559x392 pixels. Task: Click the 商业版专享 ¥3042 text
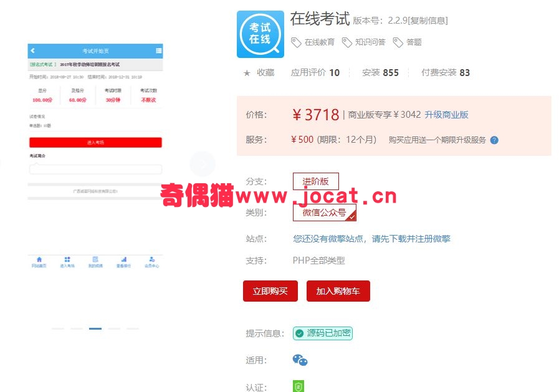pos(385,115)
